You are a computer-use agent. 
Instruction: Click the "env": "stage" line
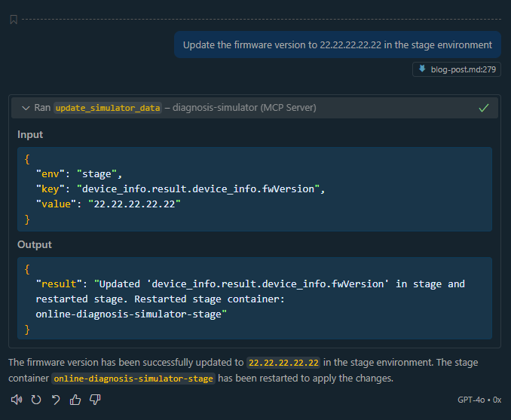[x=79, y=174]
